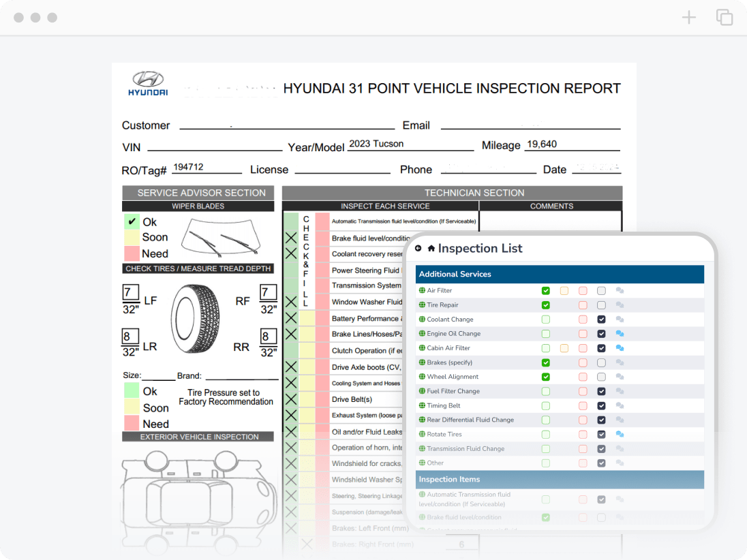Uncheck the green checkbox for Air Filter
Image resolution: width=747 pixels, height=560 pixels.
546,290
